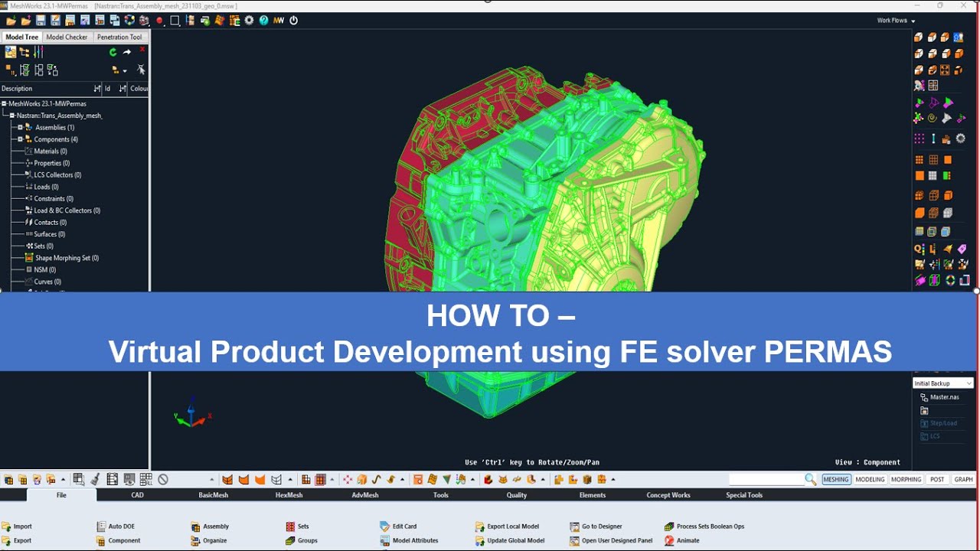This screenshot has width=980, height=551.
Task: Switch to MORPHING mode
Action: (x=906, y=479)
